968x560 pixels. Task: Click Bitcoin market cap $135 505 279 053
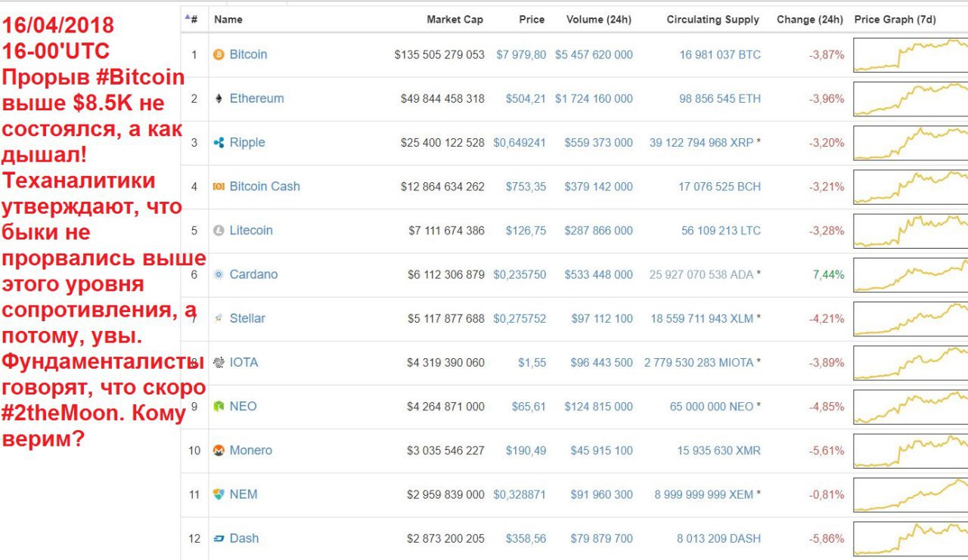[x=439, y=54]
